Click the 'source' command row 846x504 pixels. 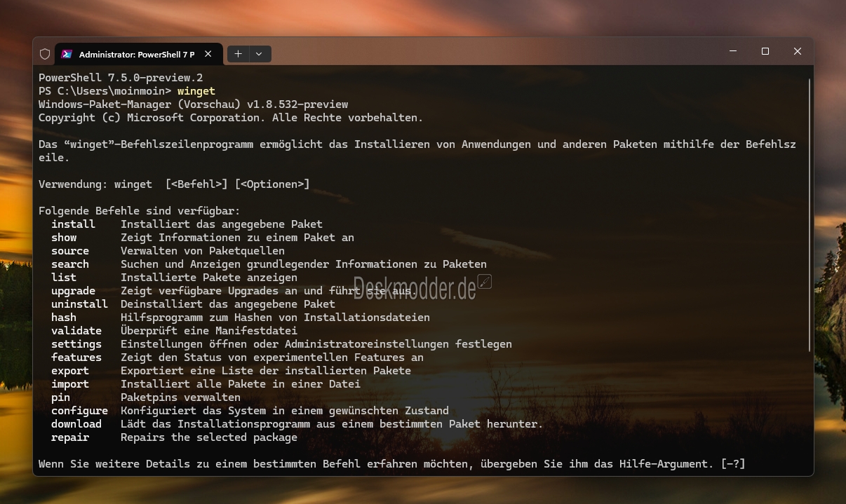(168, 251)
